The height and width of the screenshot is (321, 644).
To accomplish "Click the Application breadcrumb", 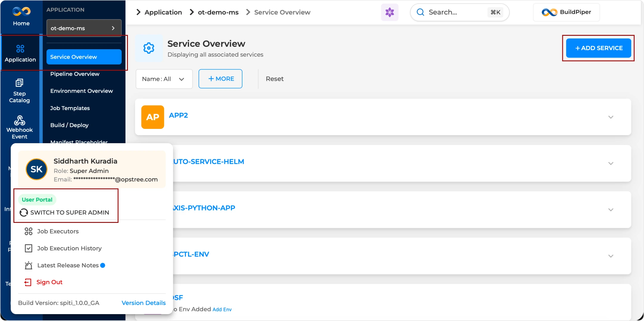I will coord(163,12).
